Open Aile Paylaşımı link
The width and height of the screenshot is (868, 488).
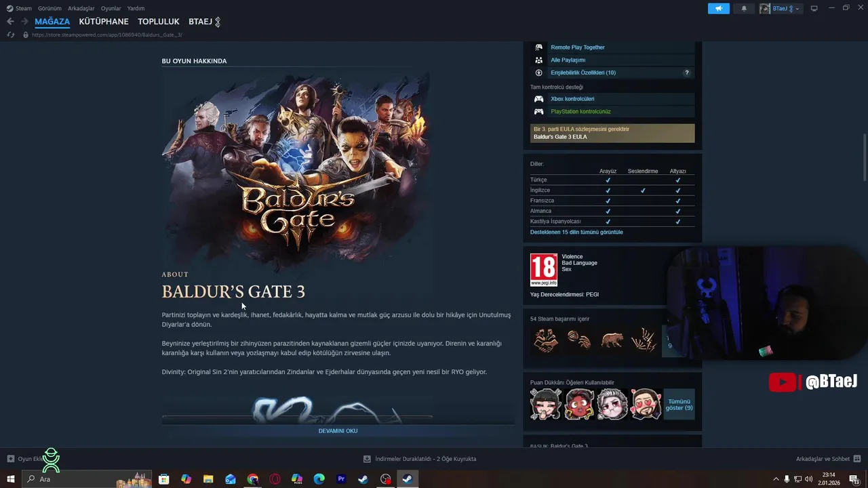point(568,60)
